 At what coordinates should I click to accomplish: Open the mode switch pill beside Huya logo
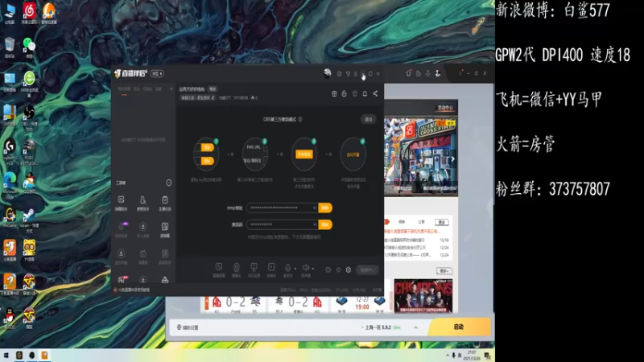point(157,73)
